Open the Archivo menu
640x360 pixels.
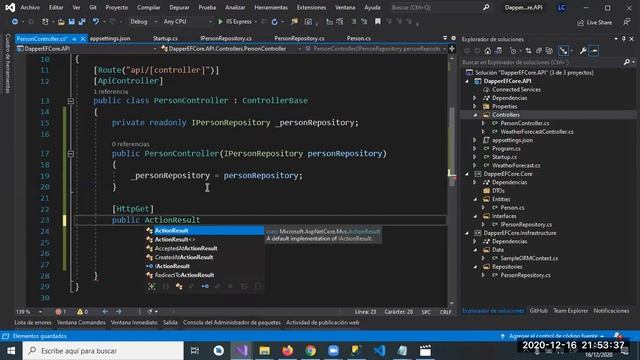(x=30, y=7)
